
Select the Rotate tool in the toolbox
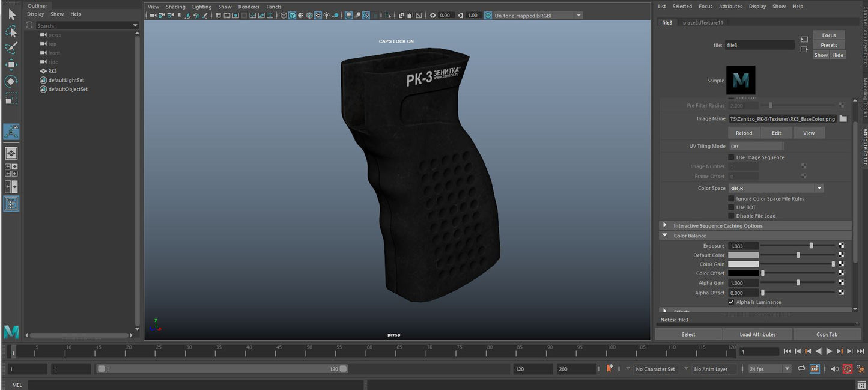pyautogui.click(x=11, y=82)
